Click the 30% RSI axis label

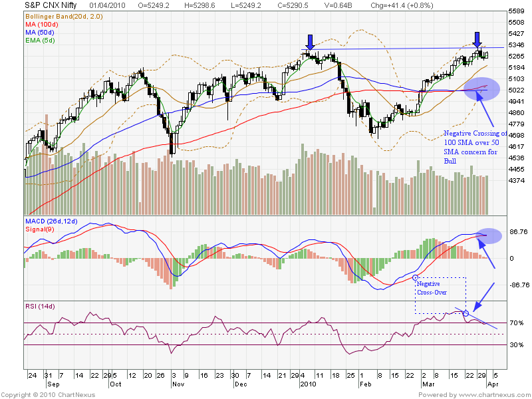point(517,345)
